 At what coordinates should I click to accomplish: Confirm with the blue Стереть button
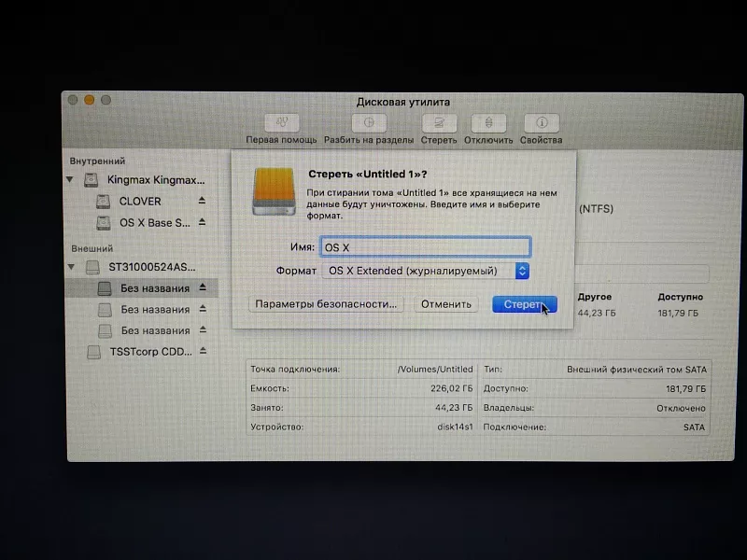click(524, 304)
